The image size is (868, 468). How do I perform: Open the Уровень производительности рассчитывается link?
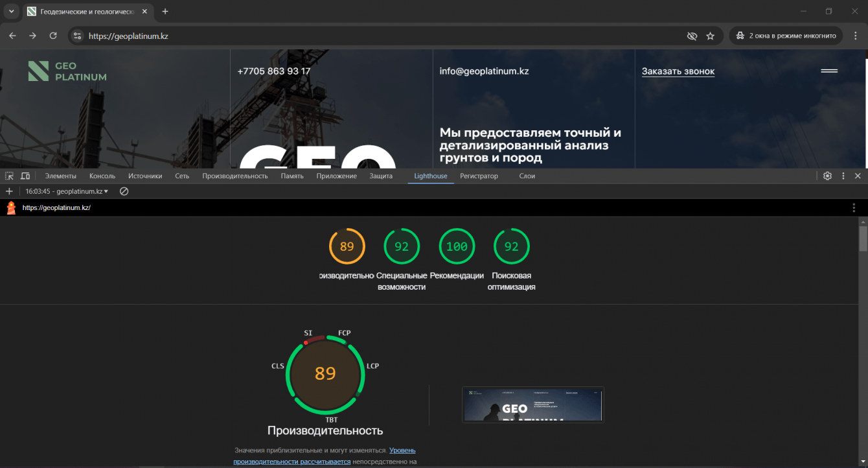(325, 456)
